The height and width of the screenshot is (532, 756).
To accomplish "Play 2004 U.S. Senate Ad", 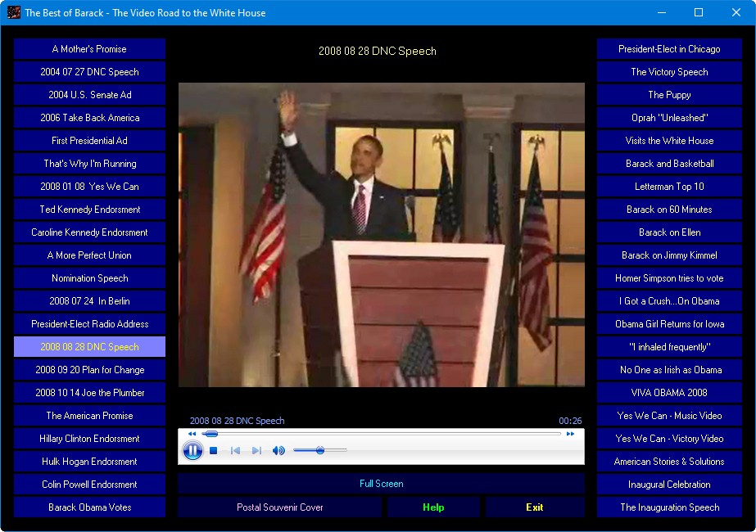I will pos(89,94).
